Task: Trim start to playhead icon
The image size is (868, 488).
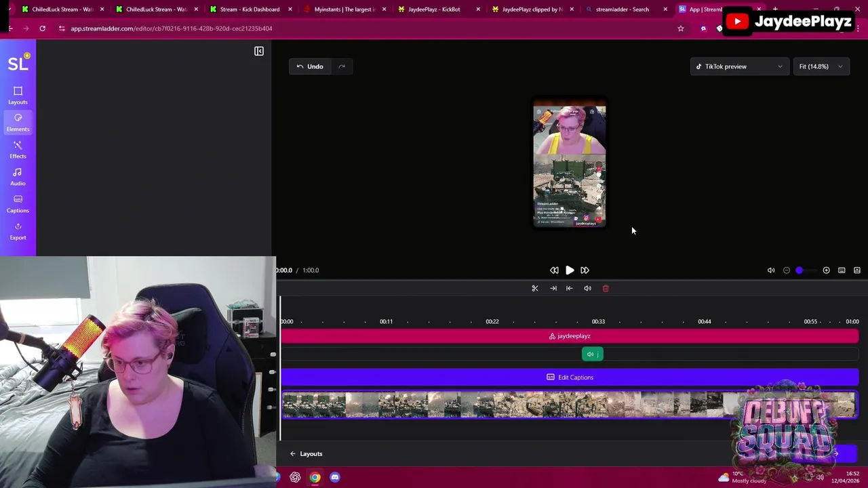Action: 570,289
